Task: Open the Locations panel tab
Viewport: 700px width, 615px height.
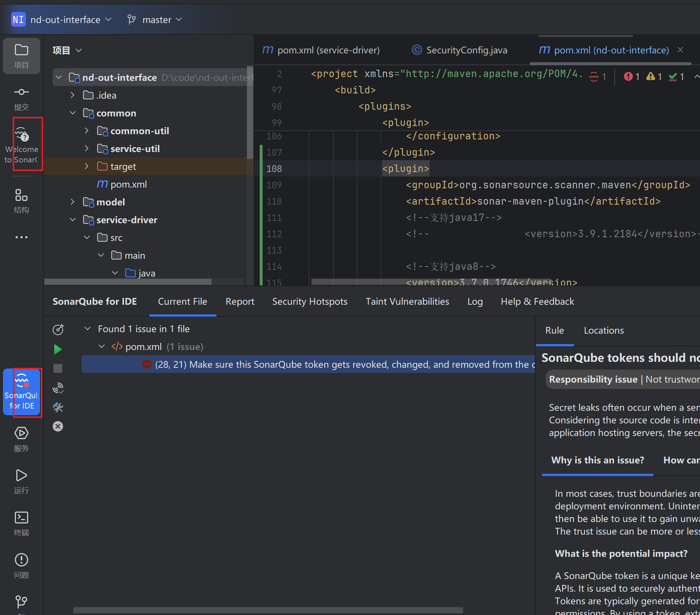Action: point(604,330)
